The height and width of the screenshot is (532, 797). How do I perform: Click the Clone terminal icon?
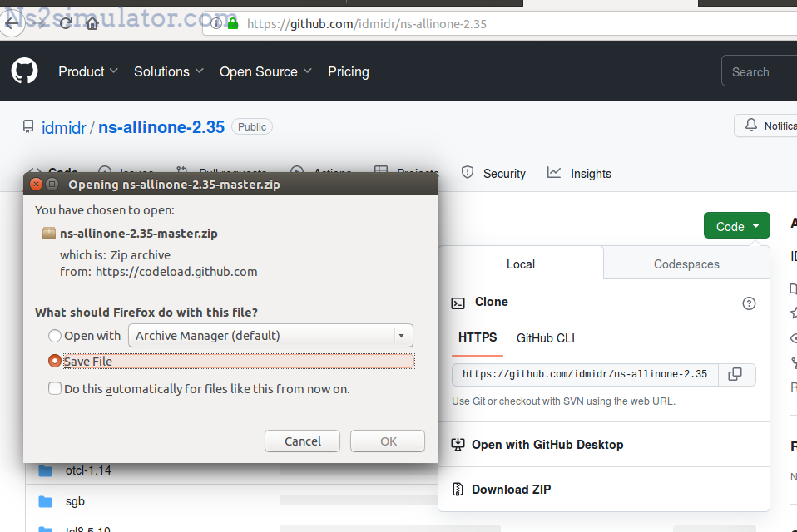point(458,303)
